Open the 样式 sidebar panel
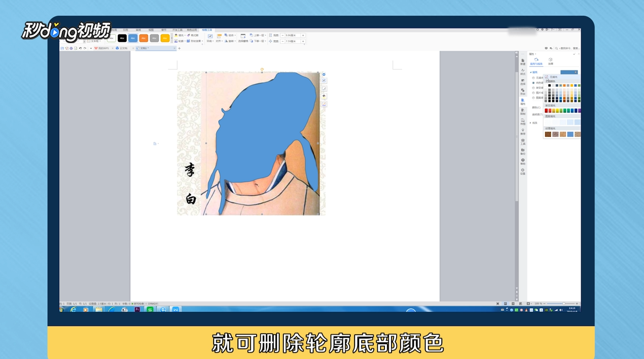 (x=523, y=72)
